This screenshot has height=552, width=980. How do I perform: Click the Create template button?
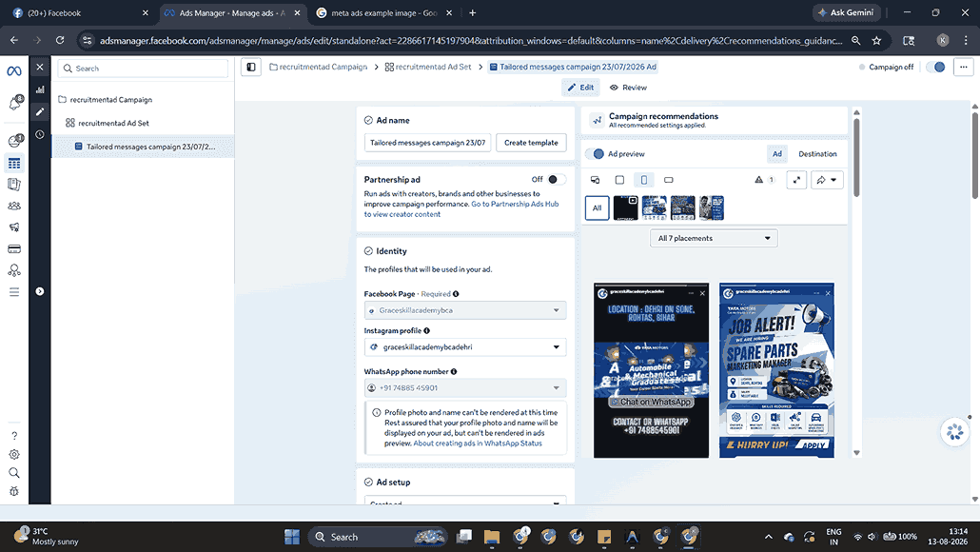[531, 143]
